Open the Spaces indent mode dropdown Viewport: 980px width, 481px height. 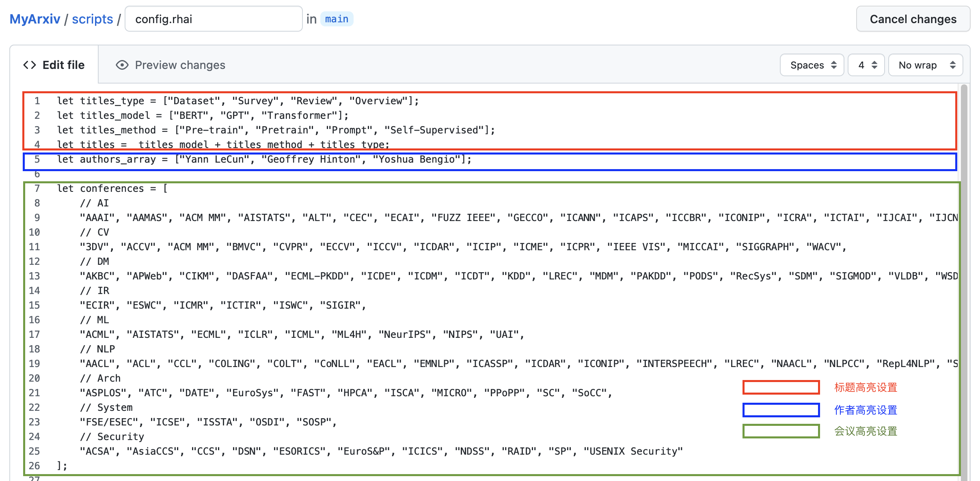click(812, 65)
